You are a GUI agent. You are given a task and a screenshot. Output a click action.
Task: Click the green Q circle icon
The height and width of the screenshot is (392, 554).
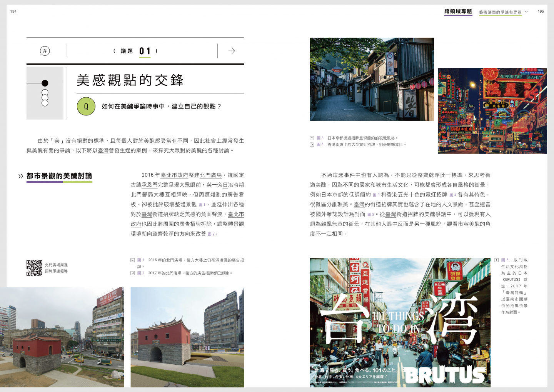[86, 107]
